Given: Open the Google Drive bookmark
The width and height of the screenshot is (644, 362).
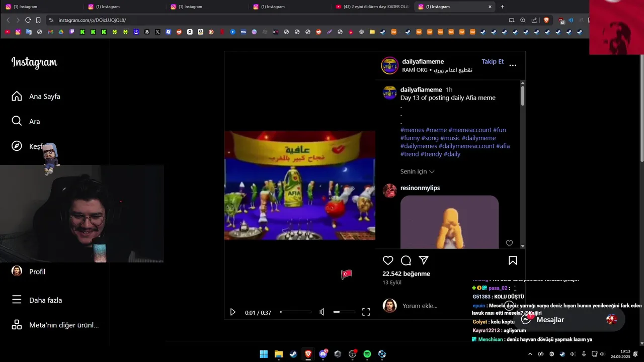Looking at the screenshot, I should point(61,32).
